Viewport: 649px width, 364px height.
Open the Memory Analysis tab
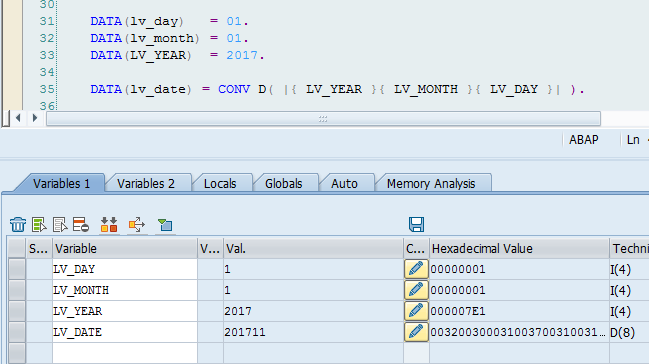click(431, 183)
